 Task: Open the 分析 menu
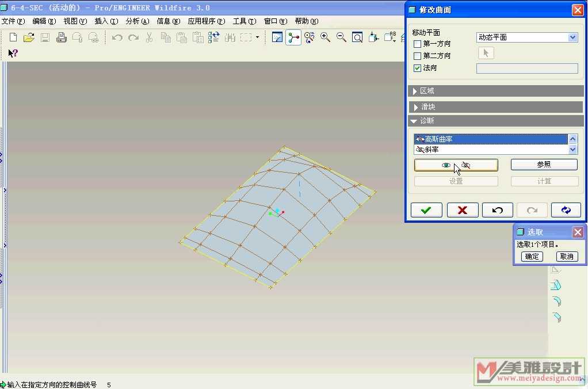[x=138, y=21]
